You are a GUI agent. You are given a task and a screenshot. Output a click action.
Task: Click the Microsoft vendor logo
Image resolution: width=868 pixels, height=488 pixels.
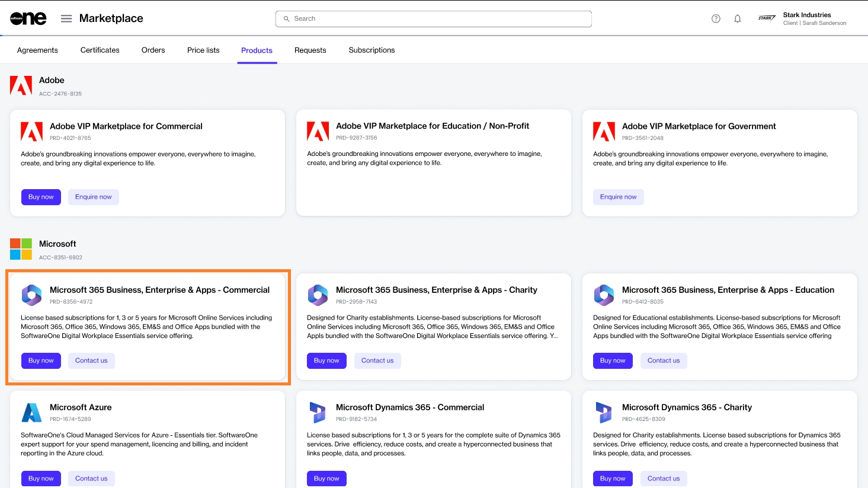(21, 249)
